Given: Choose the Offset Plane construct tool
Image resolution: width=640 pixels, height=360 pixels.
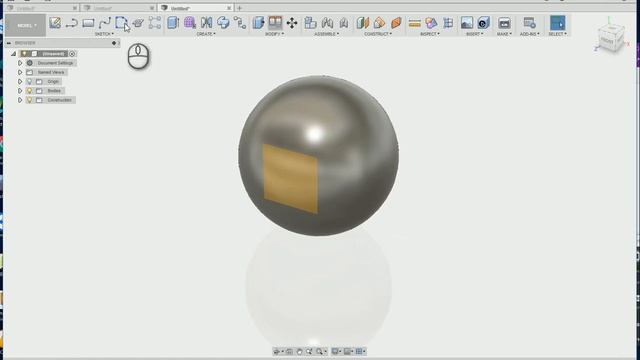Looking at the screenshot, I should pos(362,22).
